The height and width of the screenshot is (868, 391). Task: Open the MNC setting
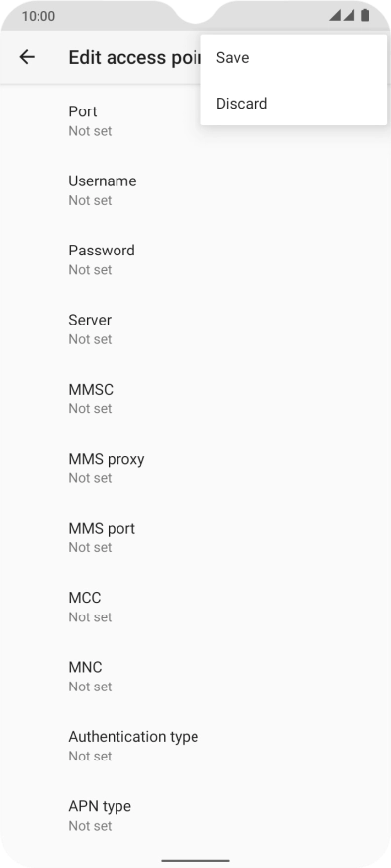[195, 676]
